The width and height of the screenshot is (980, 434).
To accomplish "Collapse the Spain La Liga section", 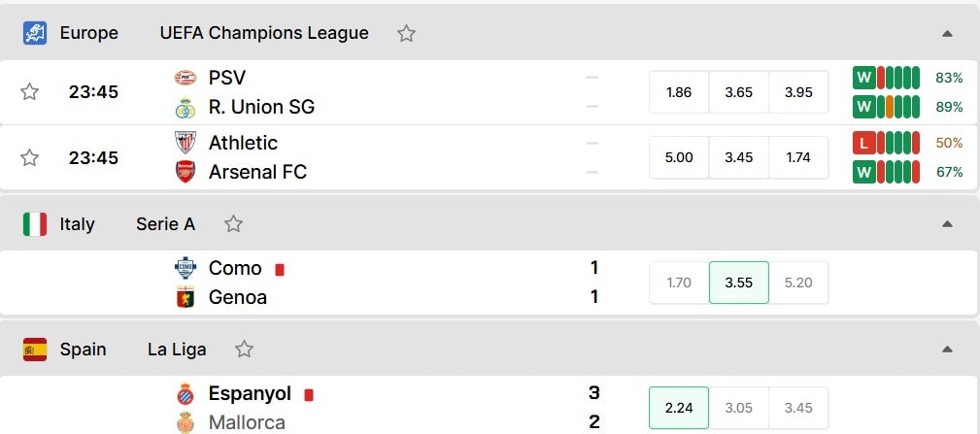I will click(948, 350).
